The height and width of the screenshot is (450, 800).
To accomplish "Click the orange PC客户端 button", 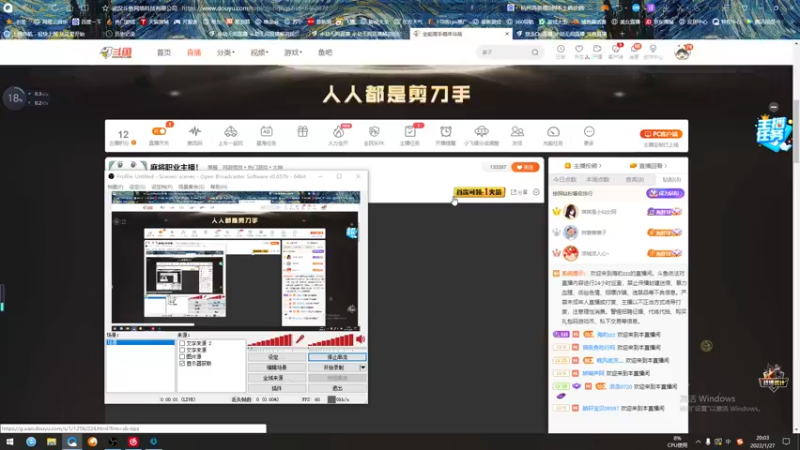I will tap(661, 134).
